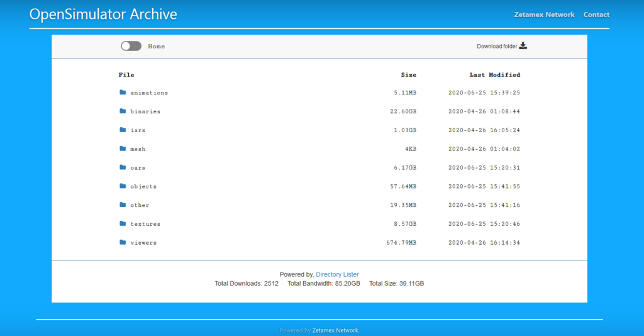Click the download icon next to Download folder
Screen dimensions: 644x336
pos(523,45)
